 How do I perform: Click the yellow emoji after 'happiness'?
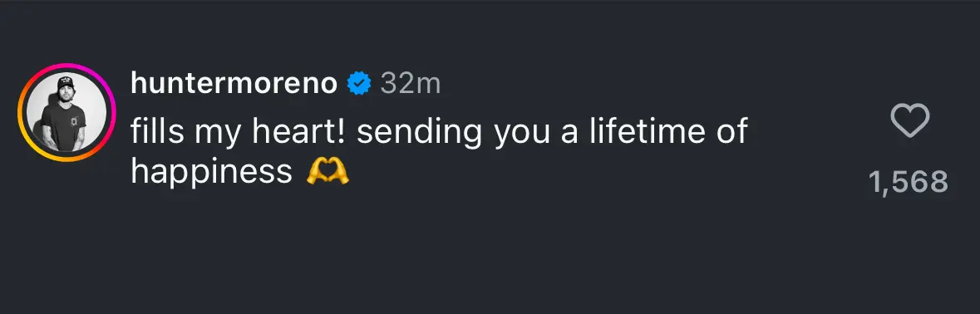coord(327,171)
